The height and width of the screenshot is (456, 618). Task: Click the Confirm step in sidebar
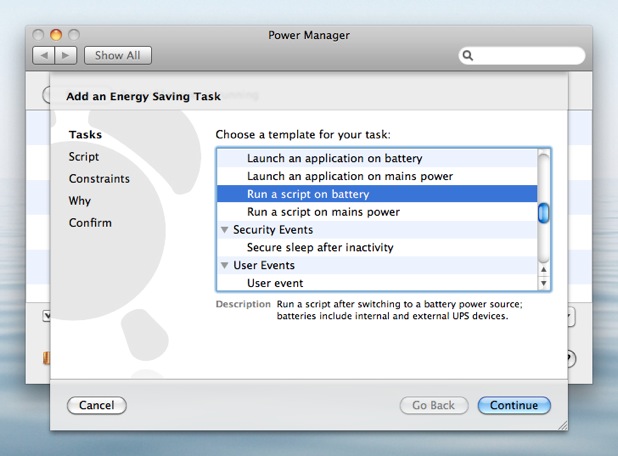tap(90, 223)
